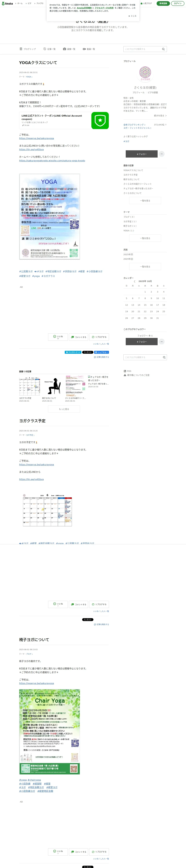The image size is (186, 868).
Task: Open the Chair Yoga flyer image
Action: (x=50, y=732)
